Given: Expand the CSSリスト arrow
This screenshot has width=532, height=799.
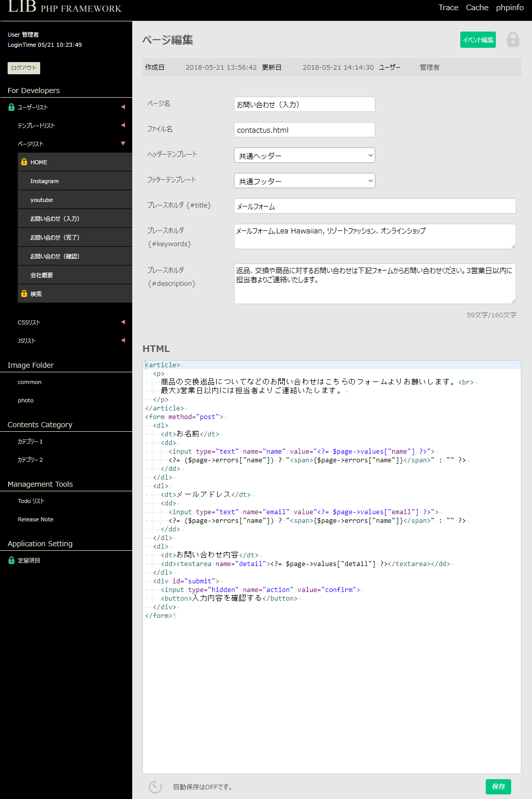Looking at the screenshot, I should (x=123, y=322).
